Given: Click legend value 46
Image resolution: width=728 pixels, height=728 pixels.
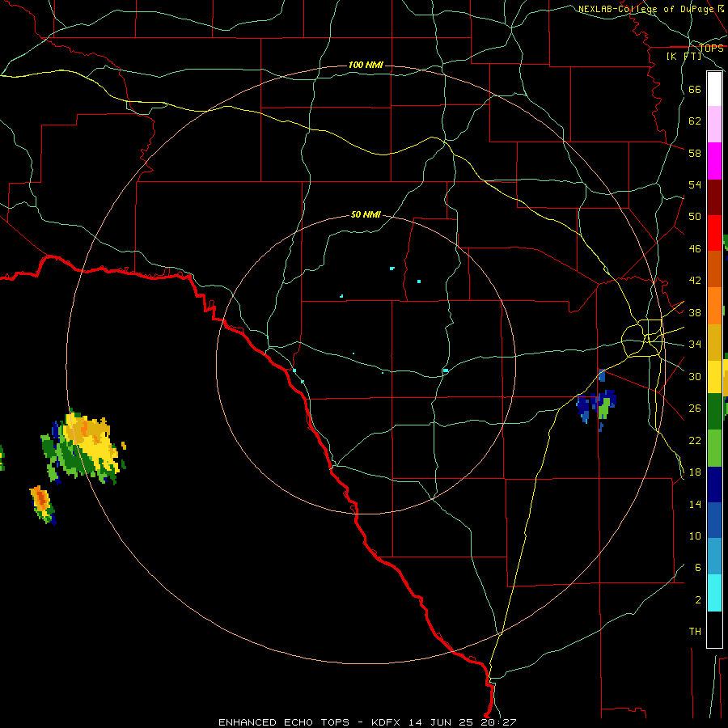Looking at the screenshot, I should 695,249.
